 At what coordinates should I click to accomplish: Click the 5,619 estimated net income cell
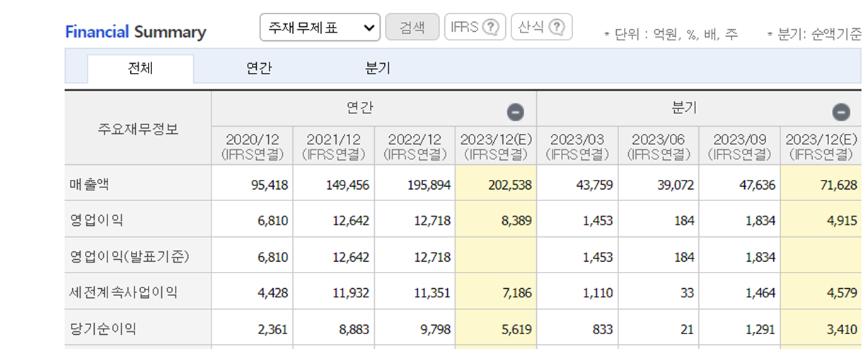[497, 328]
